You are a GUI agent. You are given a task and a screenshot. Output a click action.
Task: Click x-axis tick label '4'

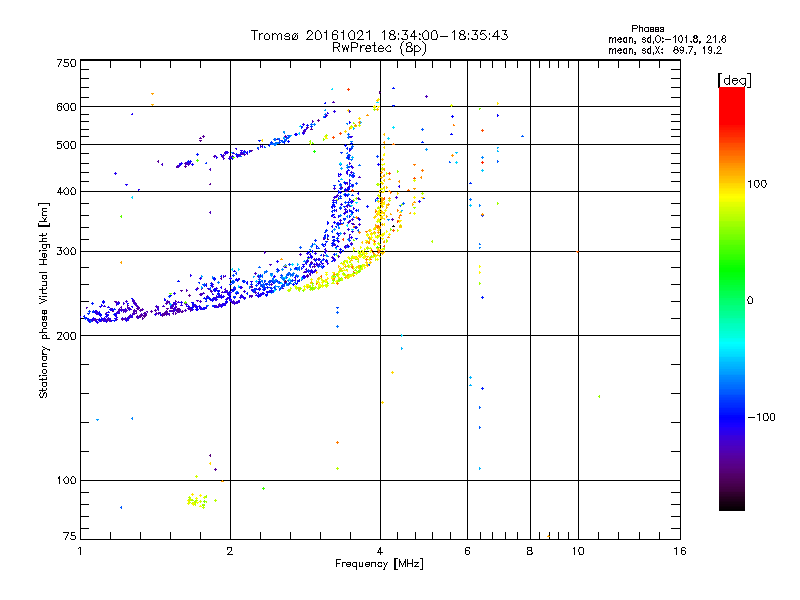tap(380, 551)
